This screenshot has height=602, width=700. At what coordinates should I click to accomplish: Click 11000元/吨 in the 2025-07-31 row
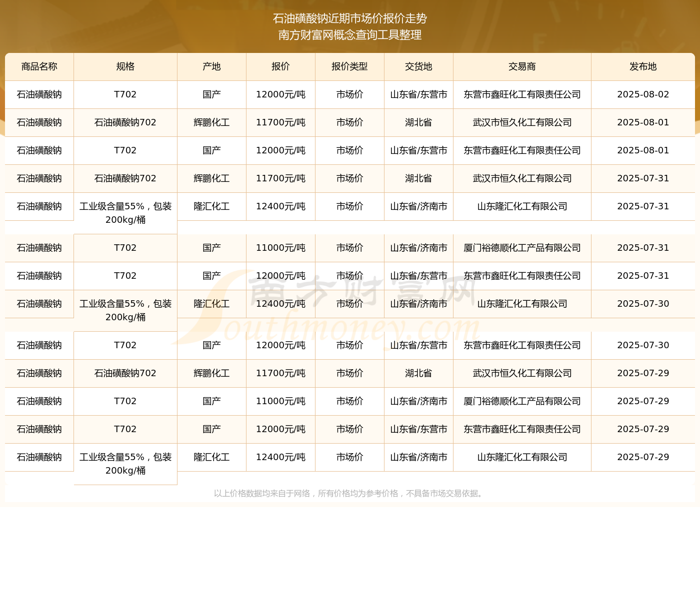pos(280,248)
